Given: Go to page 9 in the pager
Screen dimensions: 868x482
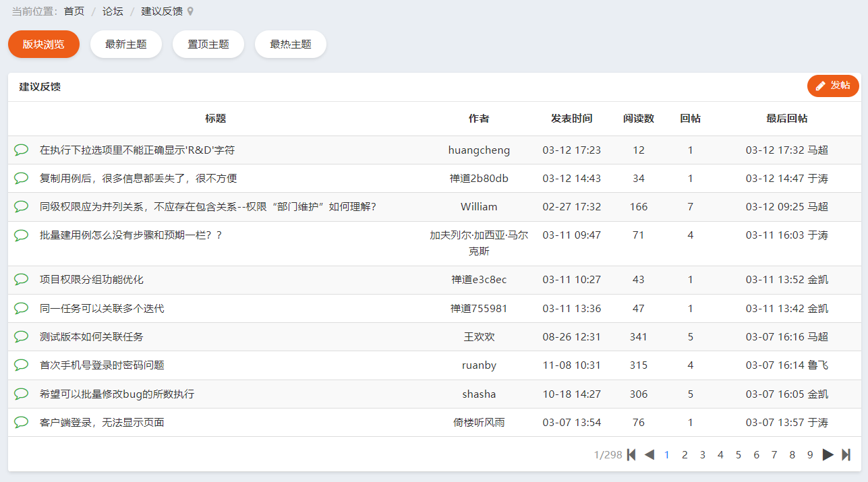Looking at the screenshot, I should [x=810, y=454].
